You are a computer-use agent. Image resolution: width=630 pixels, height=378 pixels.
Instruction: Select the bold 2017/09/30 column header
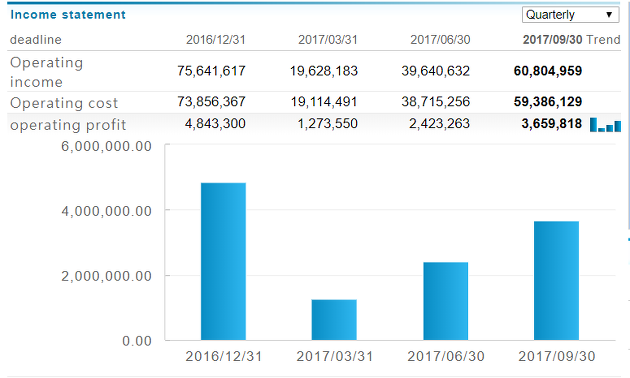tap(552, 40)
